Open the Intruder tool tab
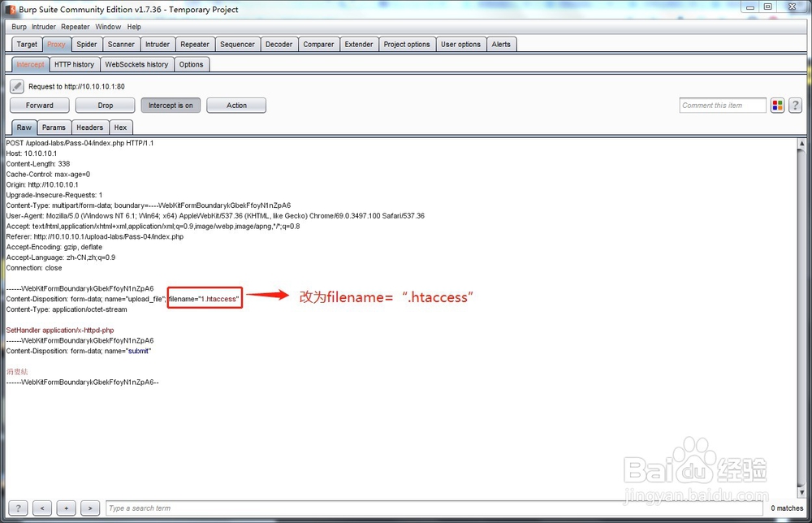Screen dimensions: 812x523 pyautogui.click(x=158, y=45)
